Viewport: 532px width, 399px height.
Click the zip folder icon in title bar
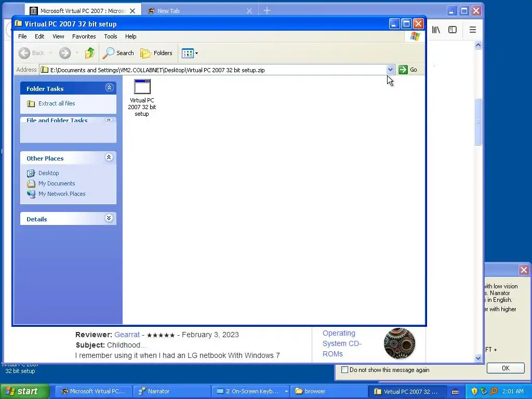pos(18,24)
